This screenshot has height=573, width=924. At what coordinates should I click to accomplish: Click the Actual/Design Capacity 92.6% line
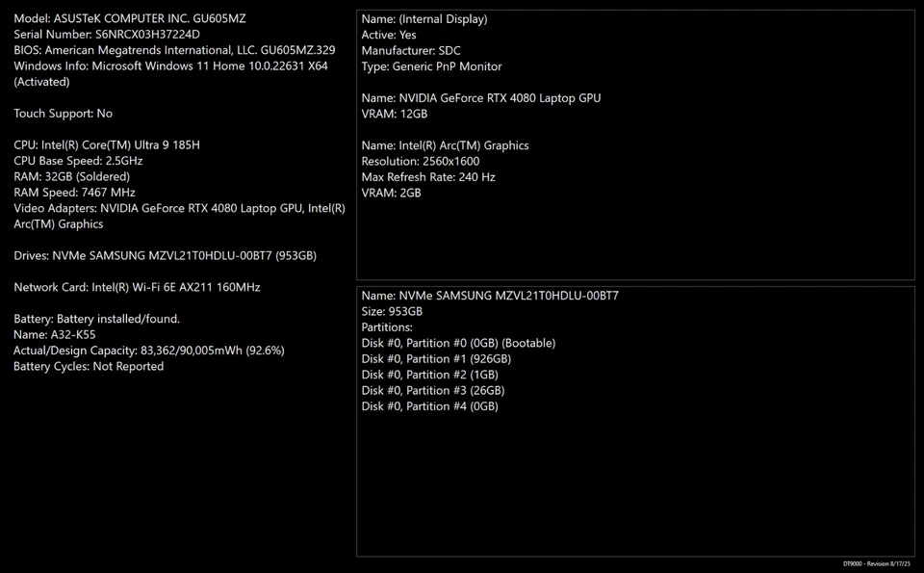coord(148,351)
